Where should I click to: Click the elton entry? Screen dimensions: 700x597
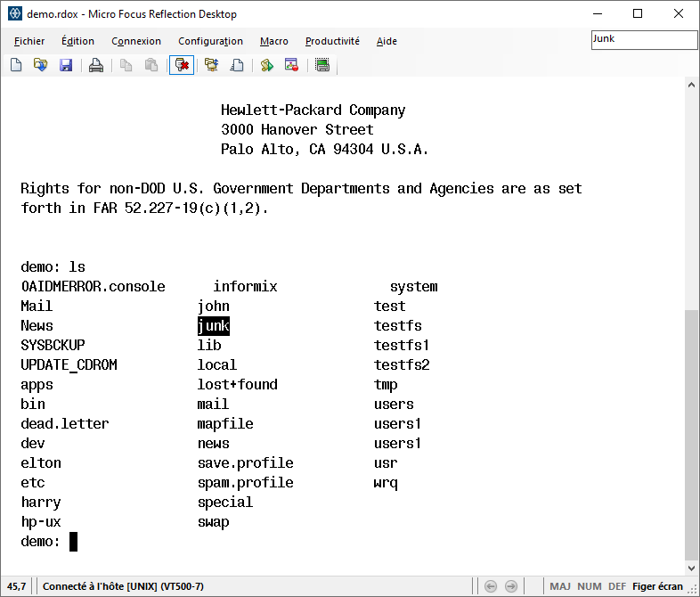point(41,463)
